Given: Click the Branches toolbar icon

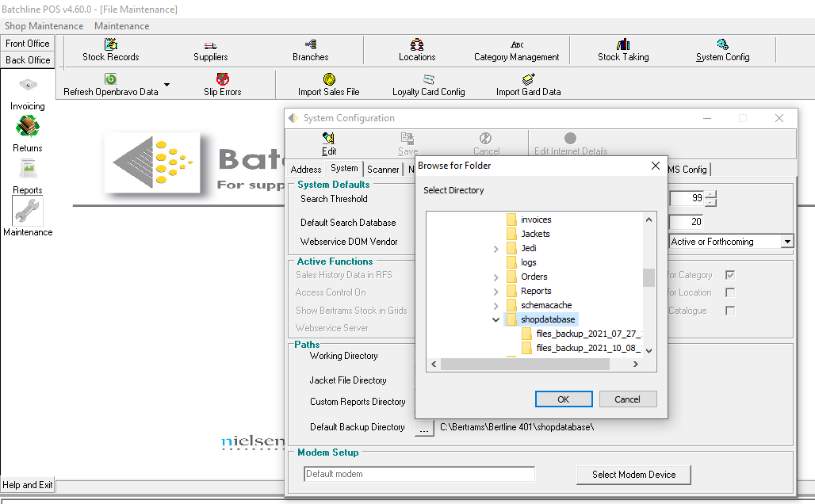Looking at the screenshot, I should [x=310, y=51].
